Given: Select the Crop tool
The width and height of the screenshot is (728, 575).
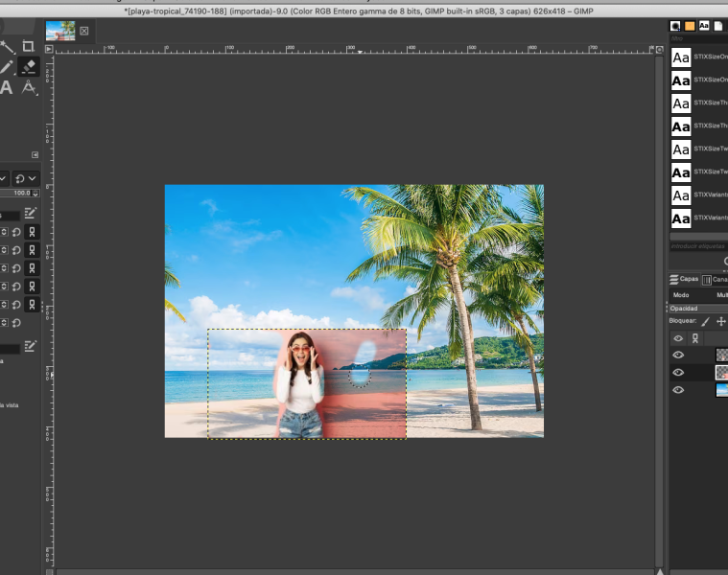Looking at the screenshot, I should pos(28,46).
